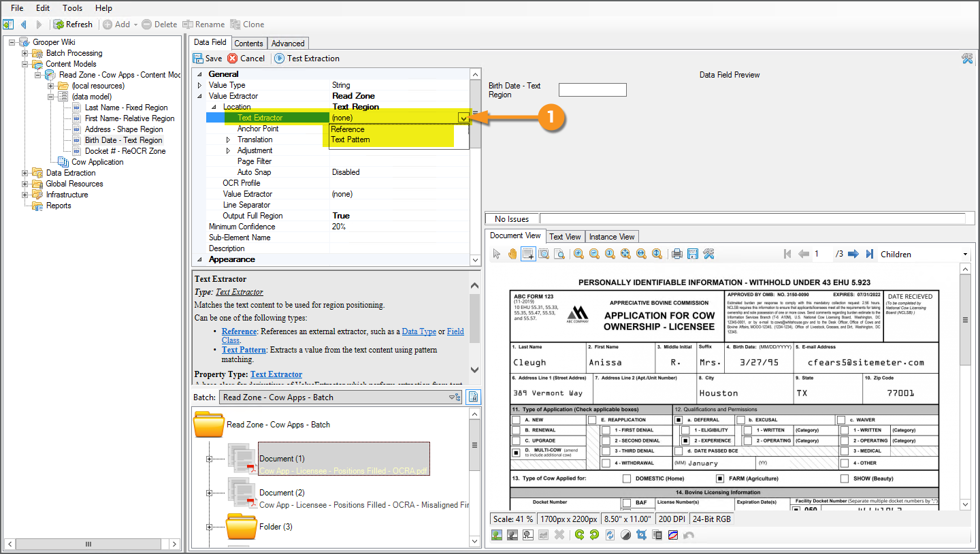The height and width of the screenshot is (554, 980).
Task: Check the A. NEW application checkbox
Action: tap(516, 420)
